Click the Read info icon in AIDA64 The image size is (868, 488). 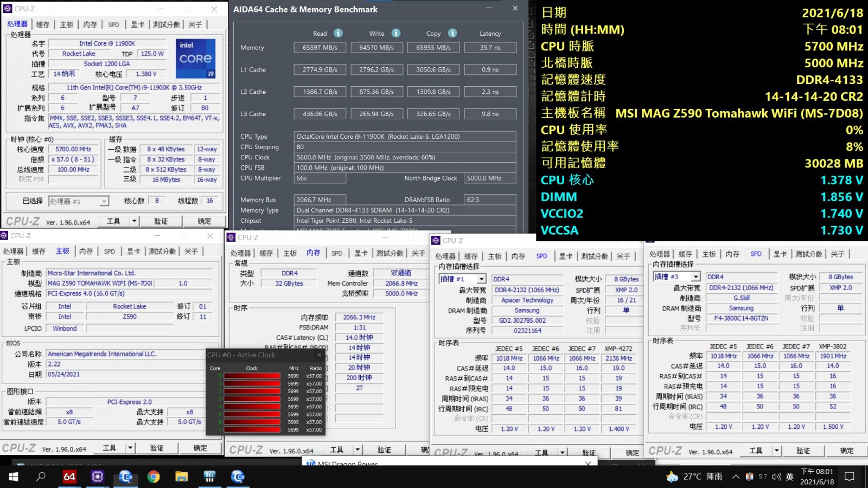click(338, 33)
